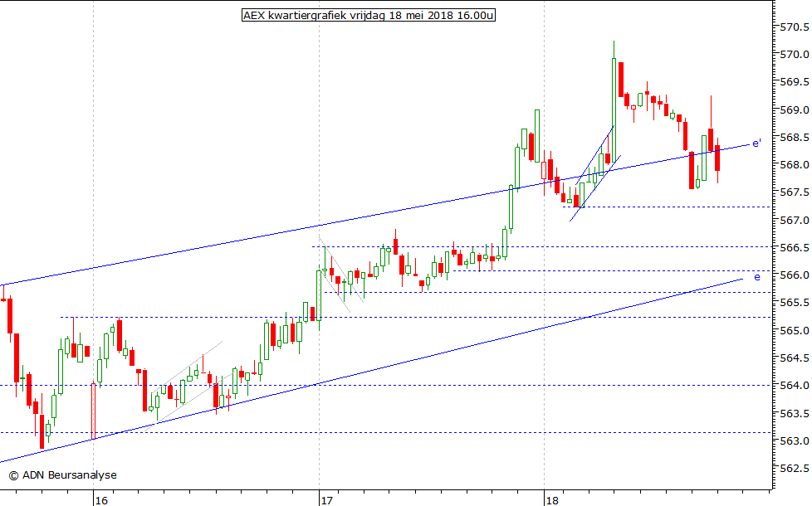Click the date label 16 on time axis
812x506 pixels.
(x=101, y=500)
